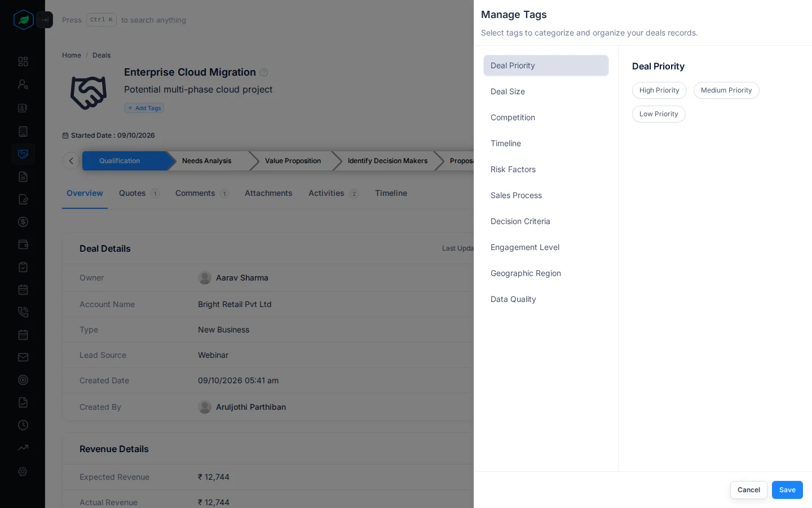Select the Needs Analysis pipeline stage
The width and height of the screenshot is (812, 508).
(x=207, y=161)
